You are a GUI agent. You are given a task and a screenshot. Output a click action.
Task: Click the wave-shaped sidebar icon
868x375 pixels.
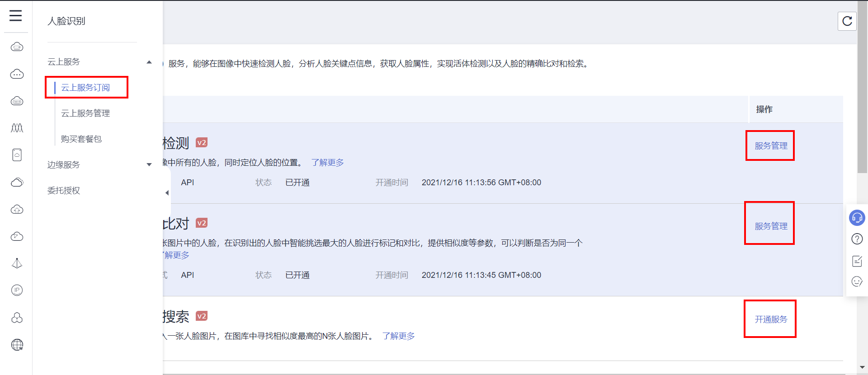[17, 128]
